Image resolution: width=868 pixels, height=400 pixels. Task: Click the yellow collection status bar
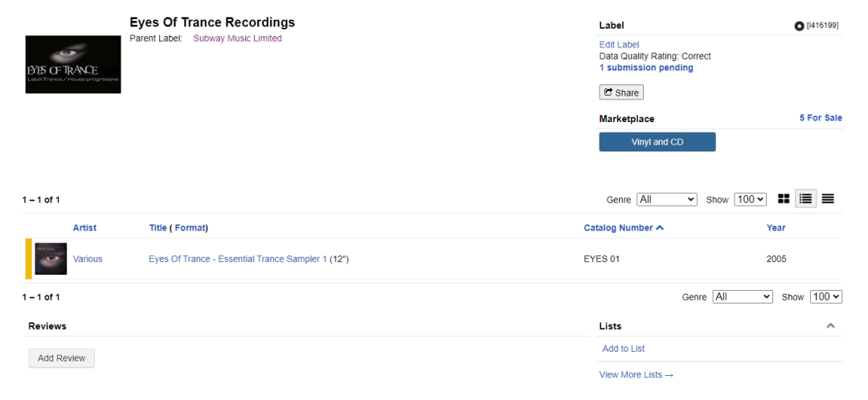[x=29, y=259]
